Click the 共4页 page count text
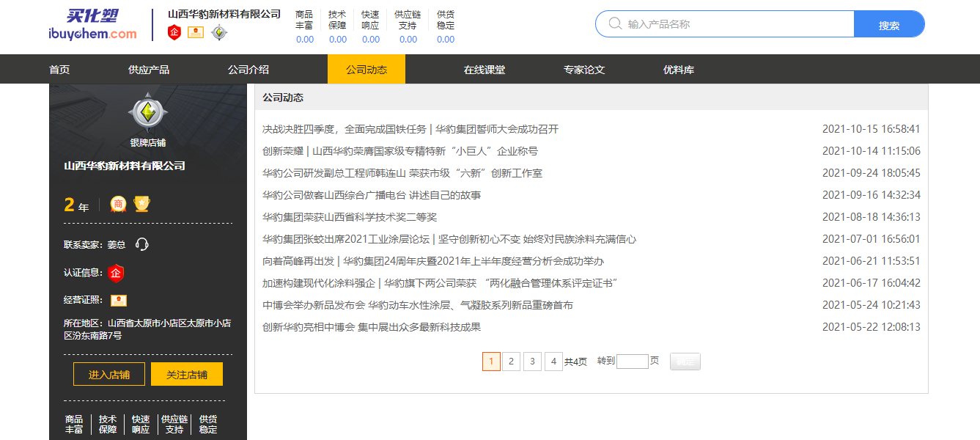Image resolution: width=980 pixels, height=440 pixels. coord(576,362)
